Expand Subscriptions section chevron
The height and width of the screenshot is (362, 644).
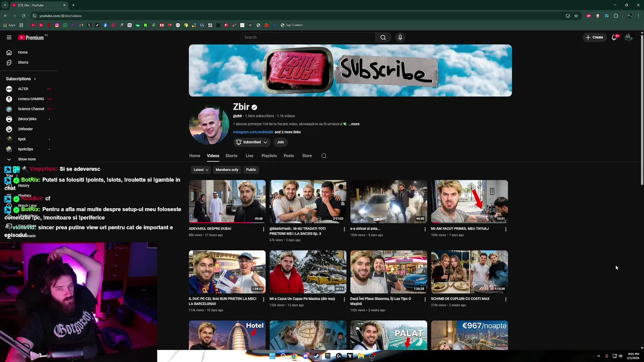(35, 79)
